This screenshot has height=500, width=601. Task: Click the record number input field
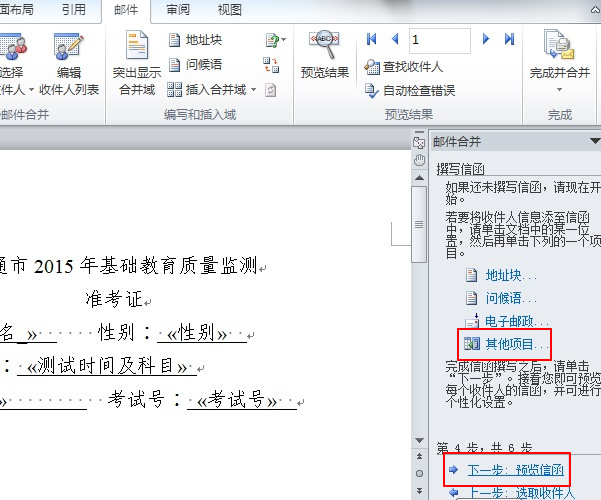(439, 40)
